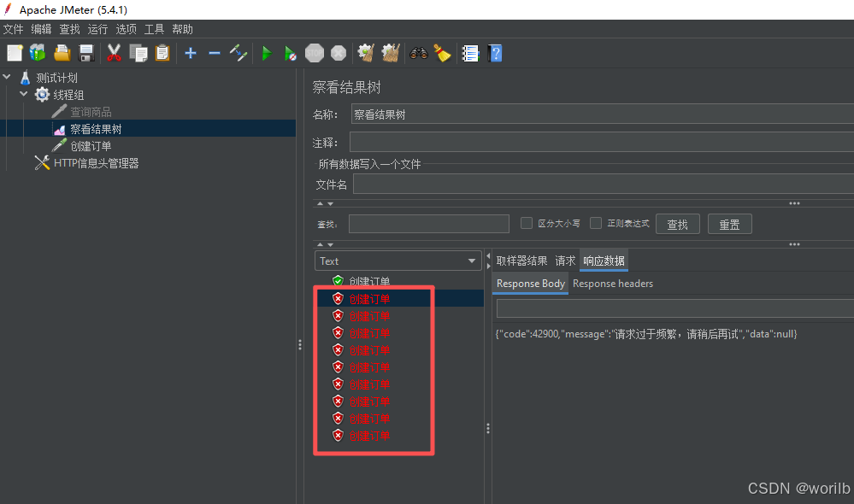The image size is (854, 504).
Task: Open the 运行 menu
Action: [x=98, y=29]
